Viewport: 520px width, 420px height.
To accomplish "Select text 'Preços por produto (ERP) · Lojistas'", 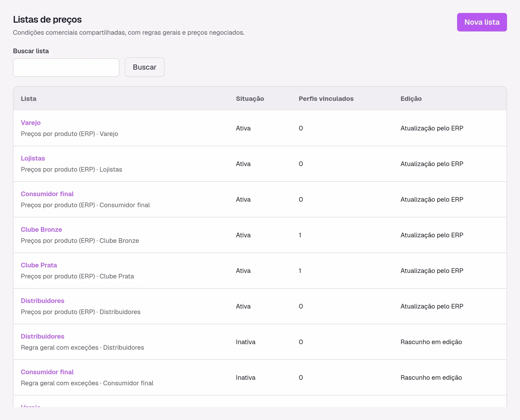I will click(x=71, y=169).
